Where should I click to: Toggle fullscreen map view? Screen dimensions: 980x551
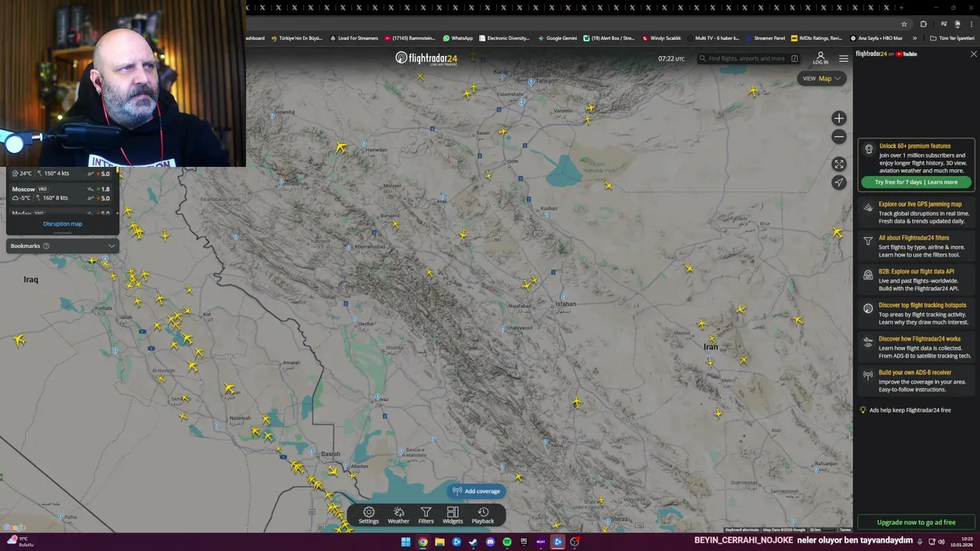tap(839, 164)
